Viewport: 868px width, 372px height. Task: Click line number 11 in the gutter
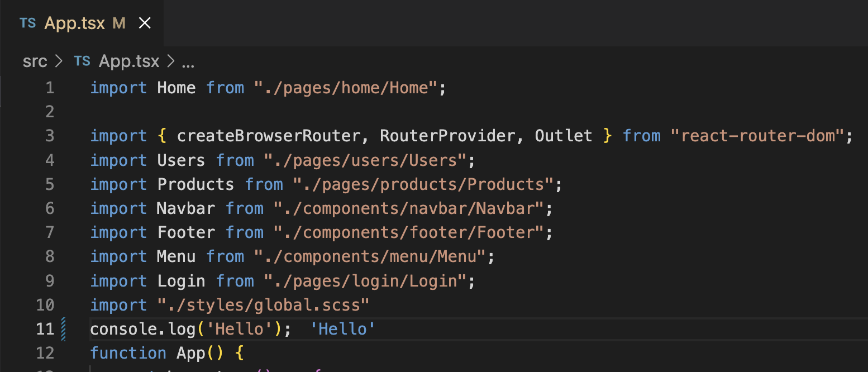pos(45,328)
